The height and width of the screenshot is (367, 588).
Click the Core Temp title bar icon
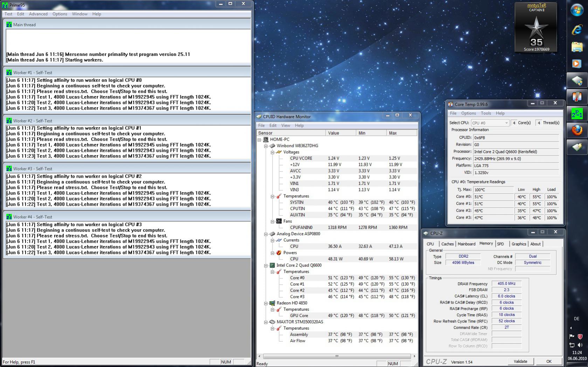click(450, 104)
